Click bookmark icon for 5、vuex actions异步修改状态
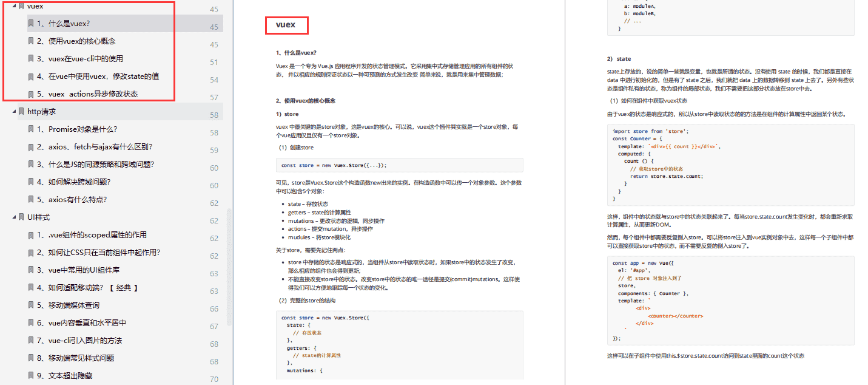868x385 pixels. pos(31,94)
